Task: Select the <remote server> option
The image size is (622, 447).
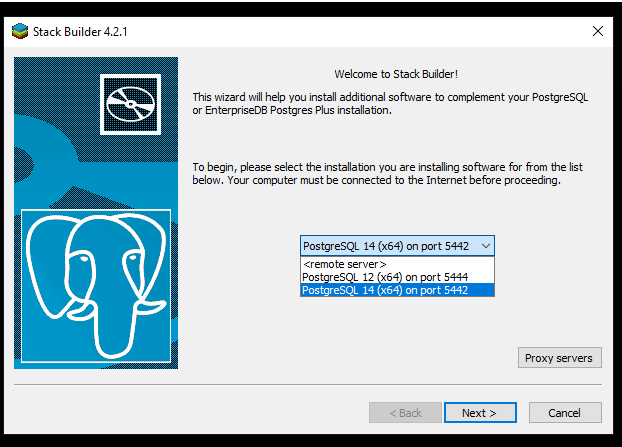Action: click(x=397, y=264)
